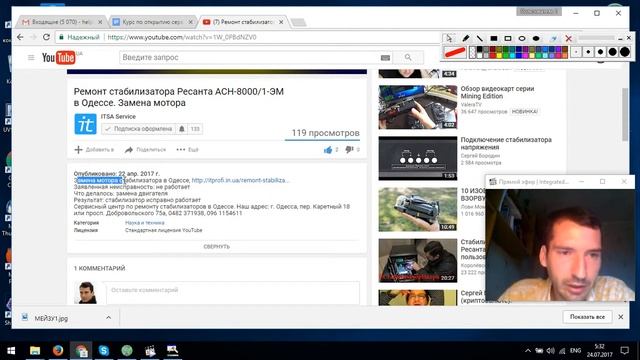Focus the YouTube search field
Screen dimensions: 640x360
pos(249,58)
